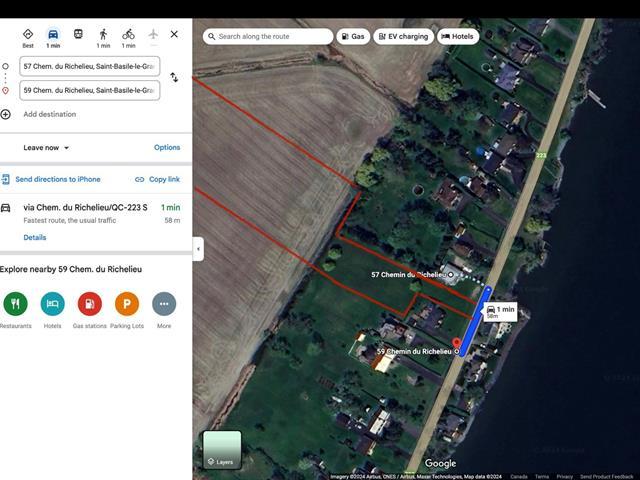This screenshot has width=640, height=480.
Task: Explore nearby Restaurants
Action: (15, 304)
